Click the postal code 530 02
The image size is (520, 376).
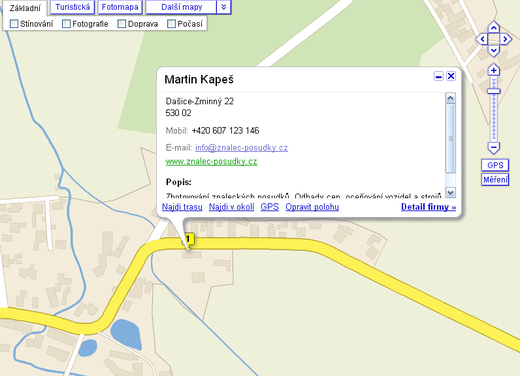coord(178,113)
